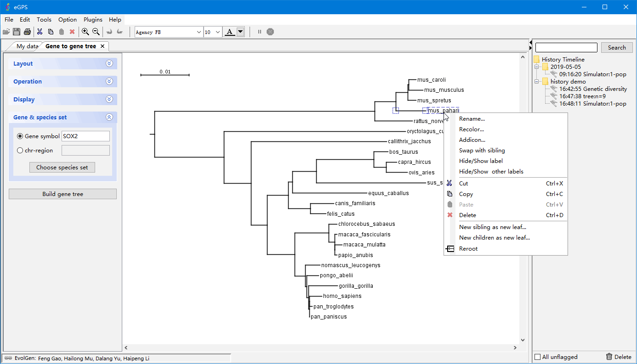Viewport: 637px width, 364px height.
Task: Collapse the history demo folder
Action: point(537,82)
